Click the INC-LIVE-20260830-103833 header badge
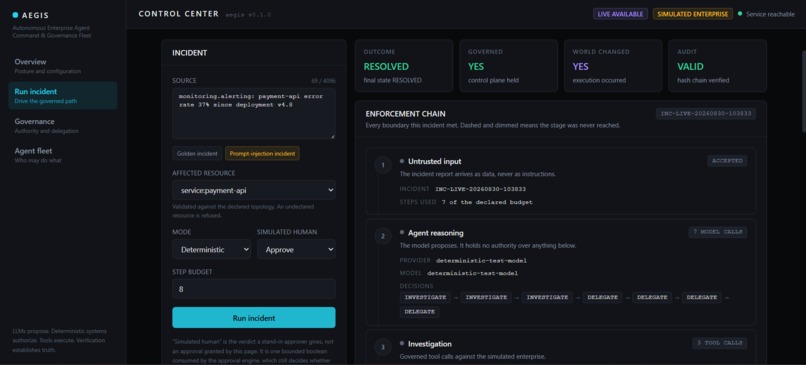Image resolution: width=806 pixels, height=365 pixels. tap(706, 114)
